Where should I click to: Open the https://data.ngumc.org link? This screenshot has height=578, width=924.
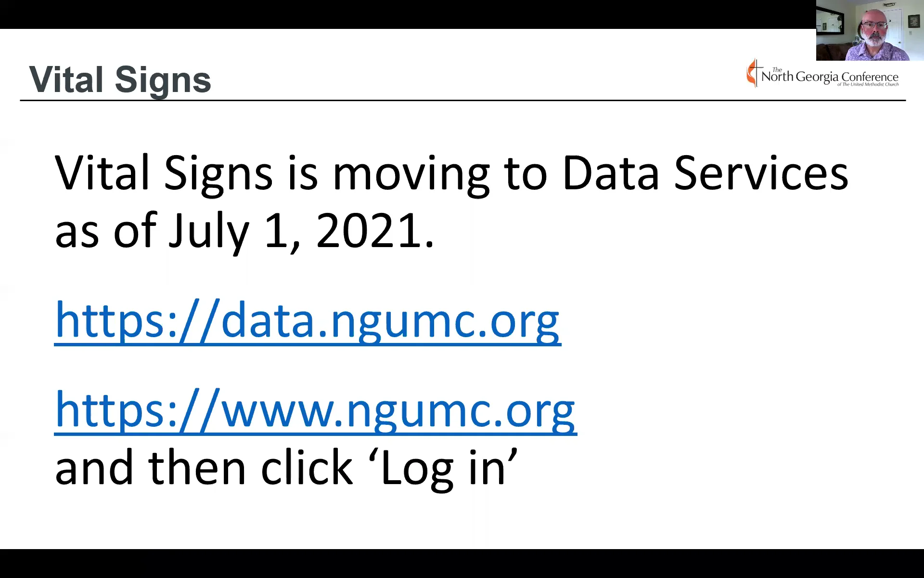(x=307, y=320)
